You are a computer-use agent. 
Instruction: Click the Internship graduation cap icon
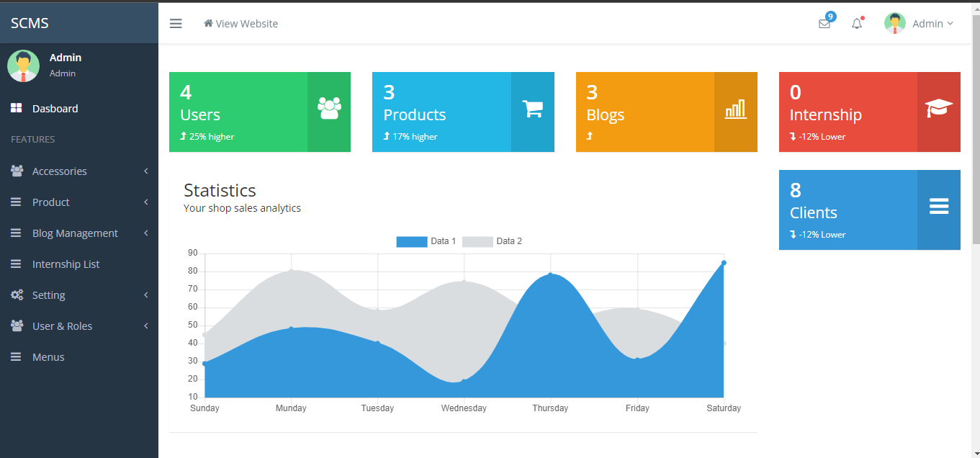tap(938, 109)
